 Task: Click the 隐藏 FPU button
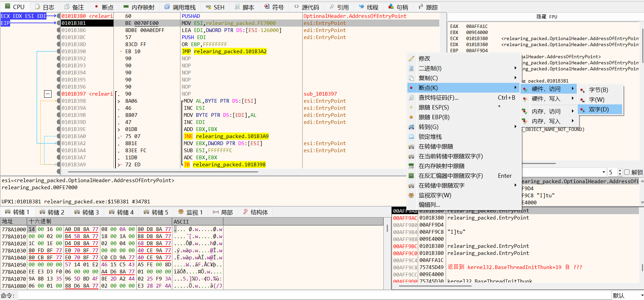(546, 16)
